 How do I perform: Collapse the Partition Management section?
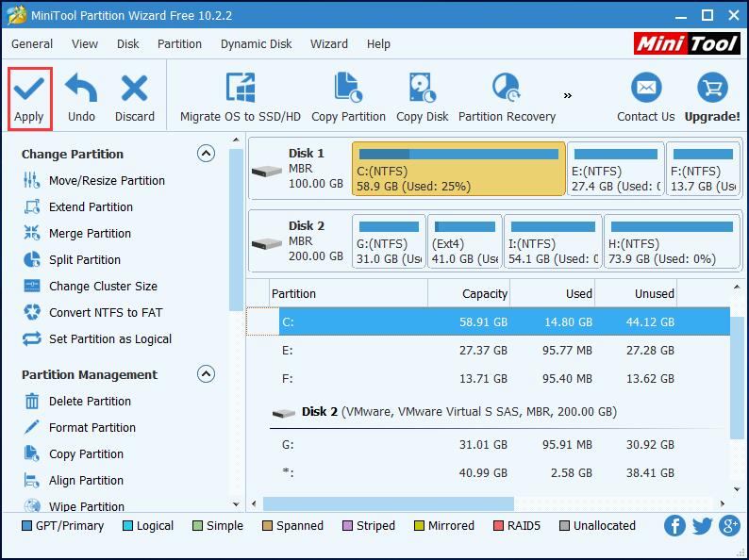point(206,374)
